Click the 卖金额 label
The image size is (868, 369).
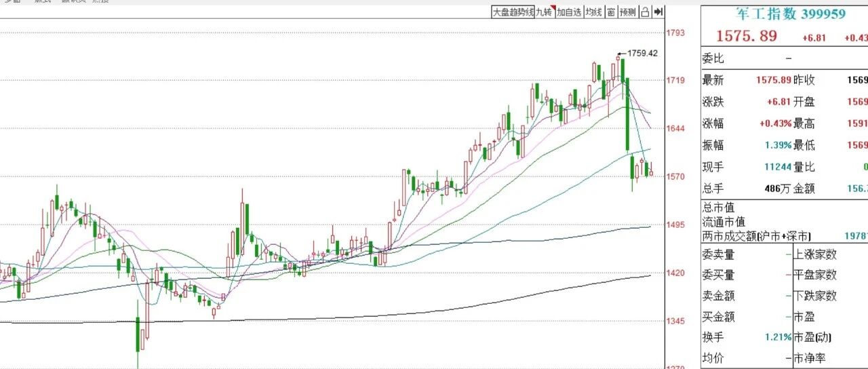pyautogui.click(x=719, y=296)
